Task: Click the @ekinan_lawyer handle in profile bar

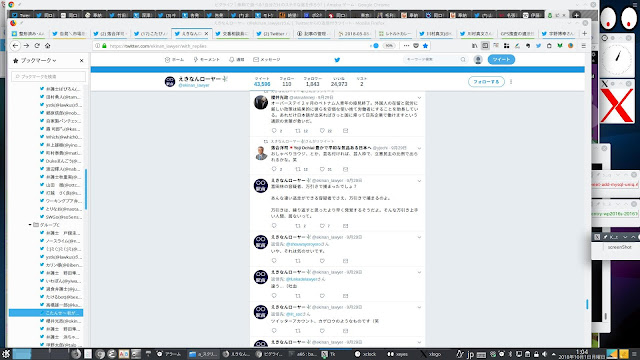Action: [194, 85]
